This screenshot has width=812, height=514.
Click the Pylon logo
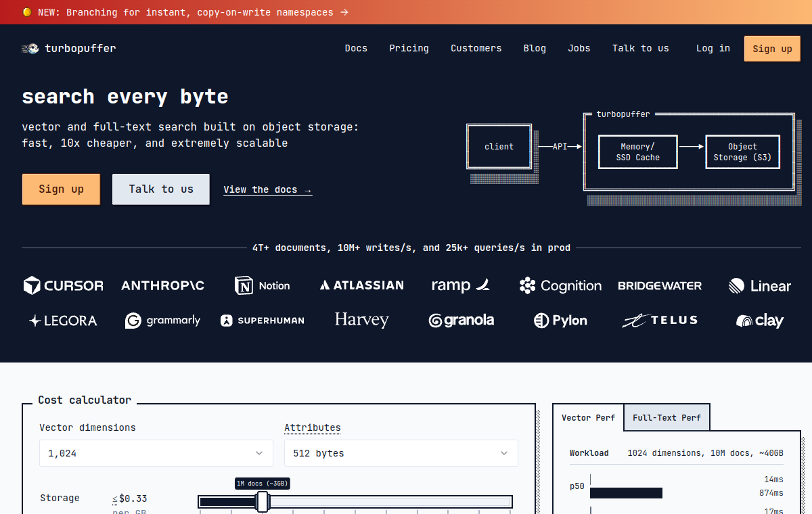[560, 321]
